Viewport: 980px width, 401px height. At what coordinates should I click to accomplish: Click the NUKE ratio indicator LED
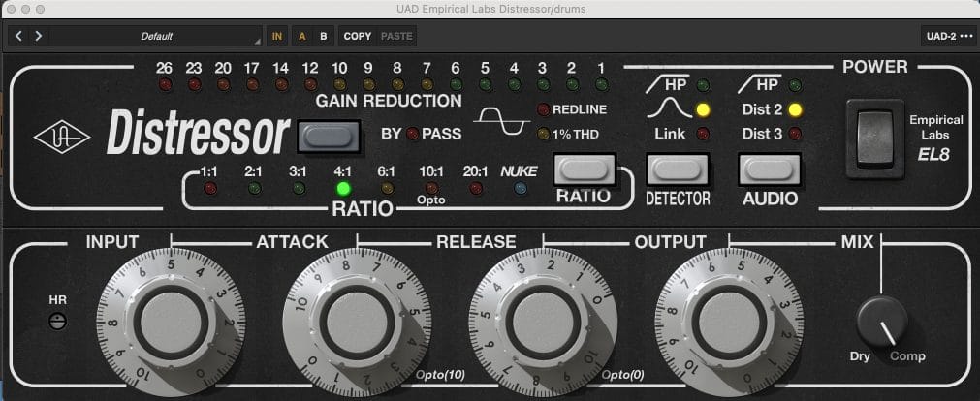pos(519,189)
